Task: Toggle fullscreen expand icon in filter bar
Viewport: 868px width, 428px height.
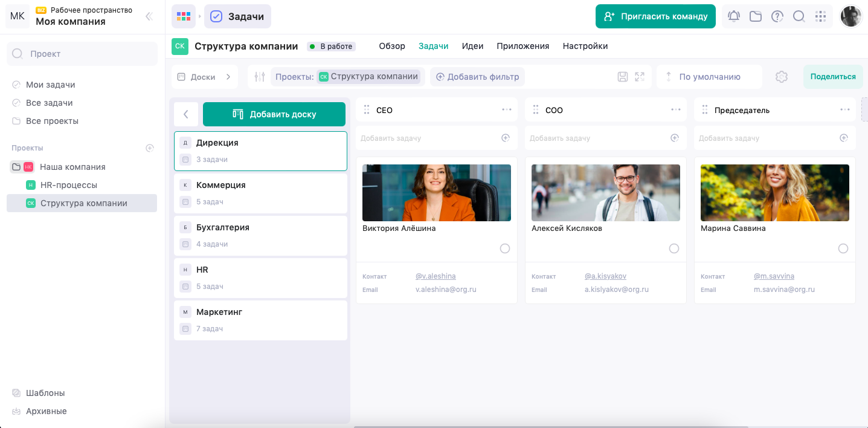Action: click(640, 77)
